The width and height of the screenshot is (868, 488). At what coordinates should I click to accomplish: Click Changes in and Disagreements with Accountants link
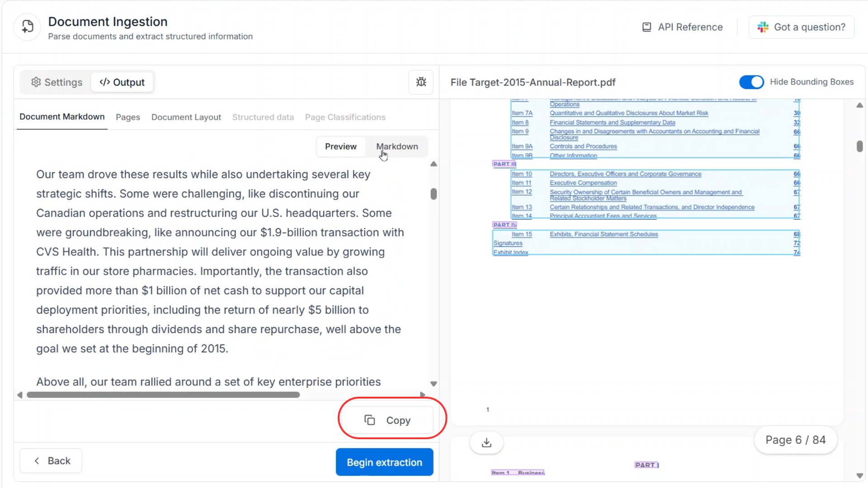pos(655,134)
